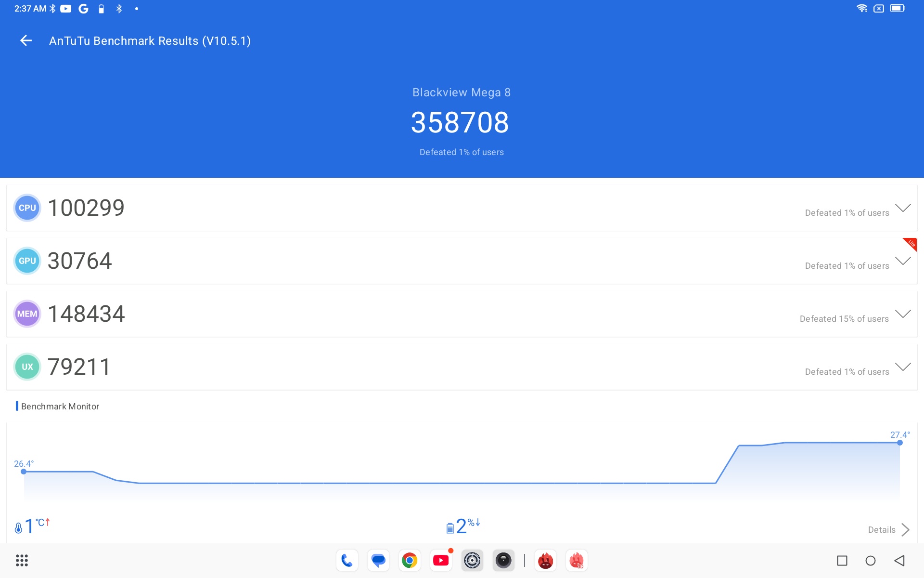Click 'Defeated 15% of users' text
The height and width of the screenshot is (578, 924).
point(844,319)
